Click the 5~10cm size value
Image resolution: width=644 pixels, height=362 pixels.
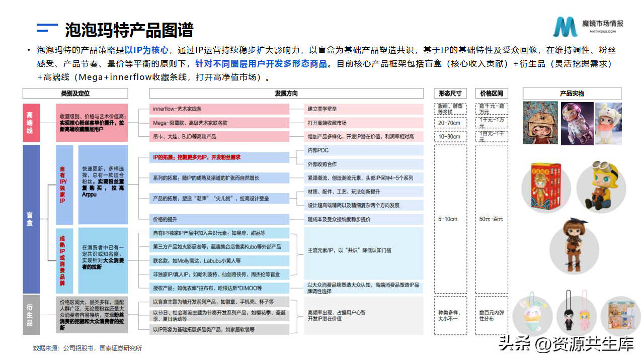pyautogui.click(x=450, y=219)
